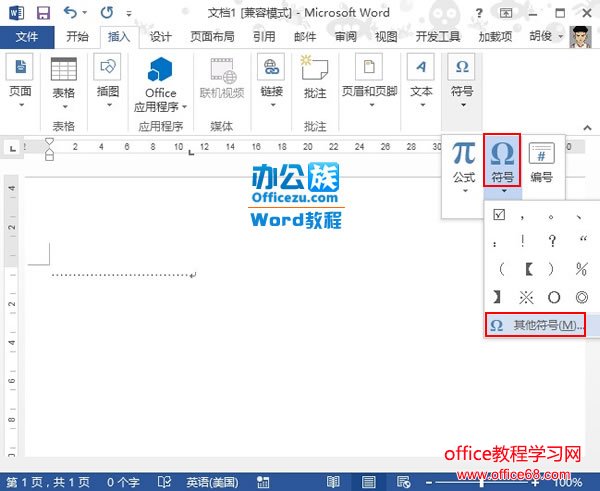The image size is (600, 491).
Task: Open the 公式 (Equation) pi button
Action: pos(464,162)
